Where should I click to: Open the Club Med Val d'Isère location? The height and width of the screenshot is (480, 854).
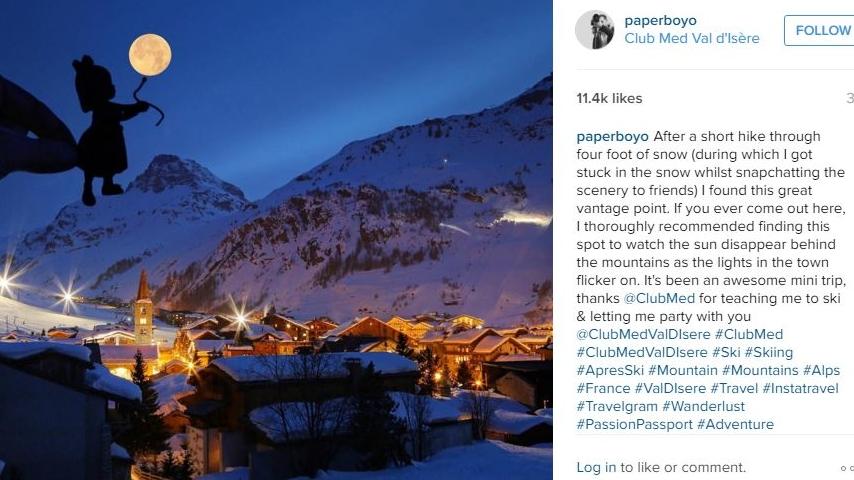692,39
